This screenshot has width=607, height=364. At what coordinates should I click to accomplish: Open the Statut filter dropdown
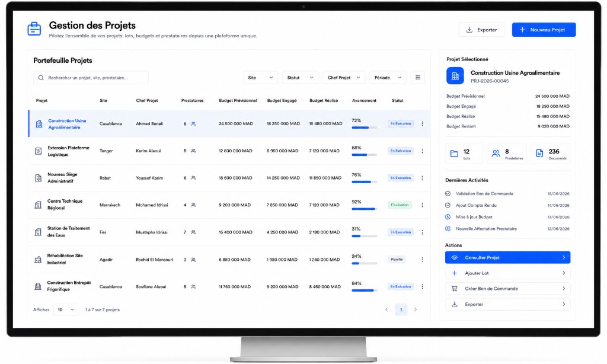(300, 78)
